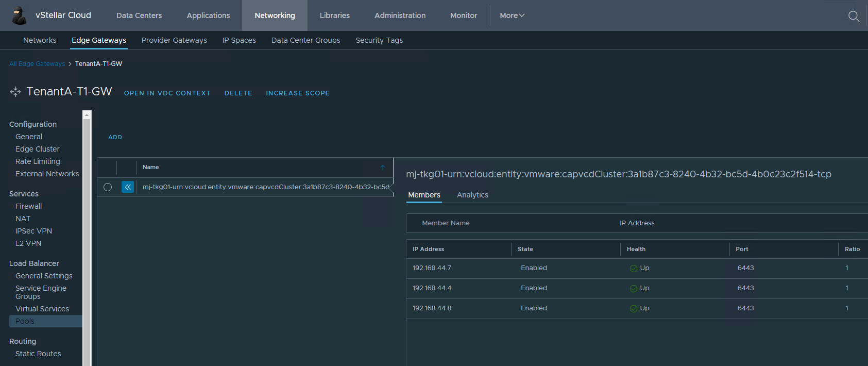
Task: Collapse details with the double-chevron icon
Action: [x=128, y=187]
